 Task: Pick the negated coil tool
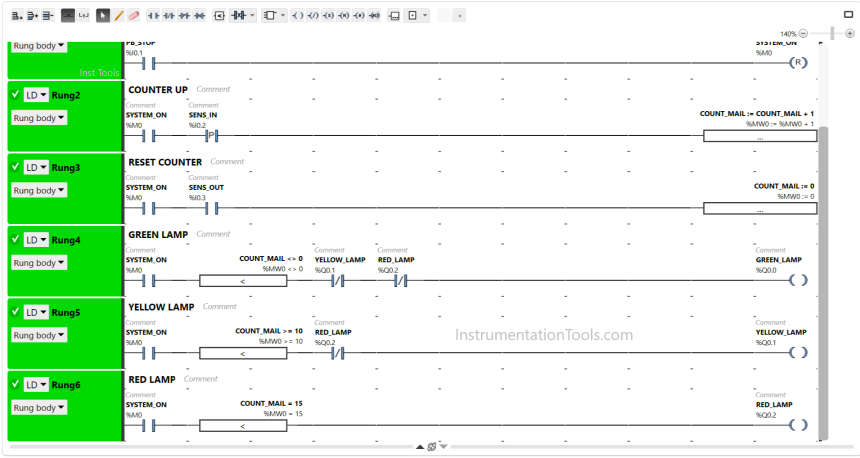[313, 16]
